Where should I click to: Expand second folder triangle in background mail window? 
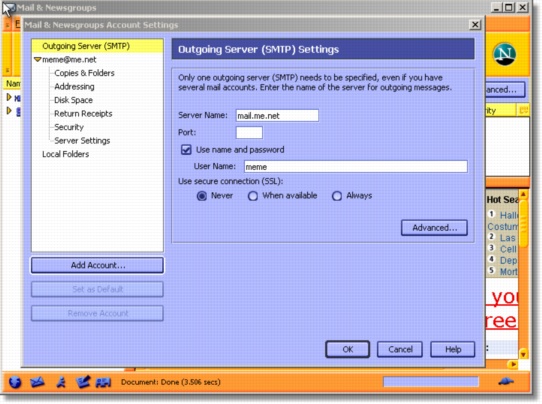tap(9, 111)
